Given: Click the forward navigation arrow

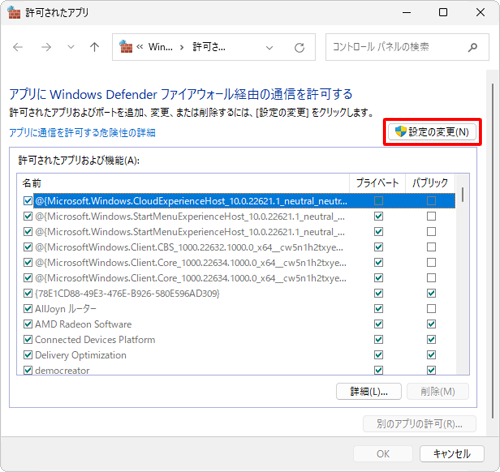Looking at the screenshot, I should point(46,47).
